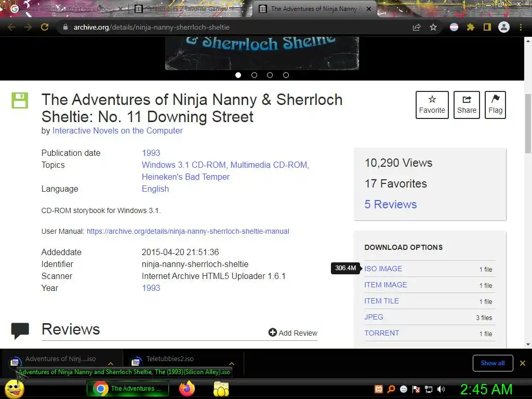Click the page vertical scrollbar thumb

pos(528,123)
